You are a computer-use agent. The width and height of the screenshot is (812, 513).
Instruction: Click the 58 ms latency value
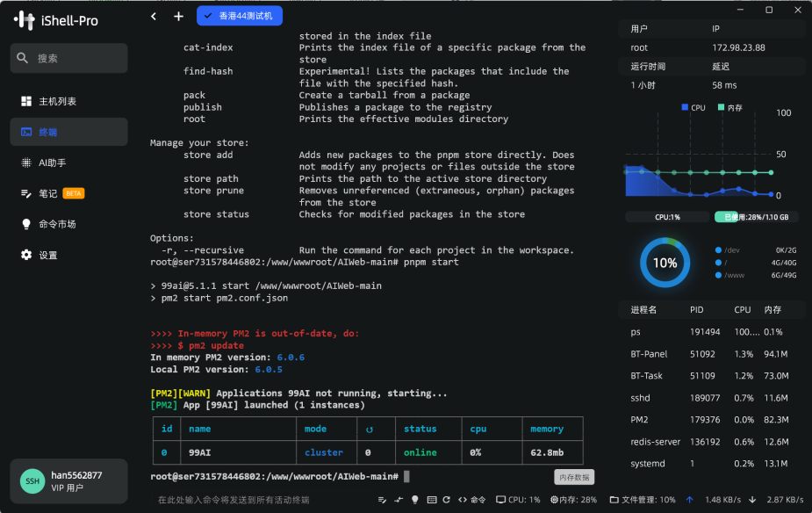point(724,85)
